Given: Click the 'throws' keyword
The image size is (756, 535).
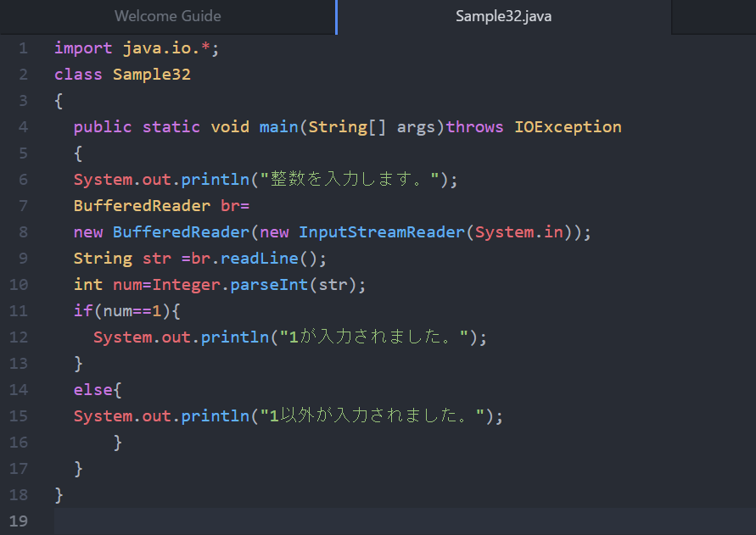Looking at the screenshot, I should [x=474, y=127].
